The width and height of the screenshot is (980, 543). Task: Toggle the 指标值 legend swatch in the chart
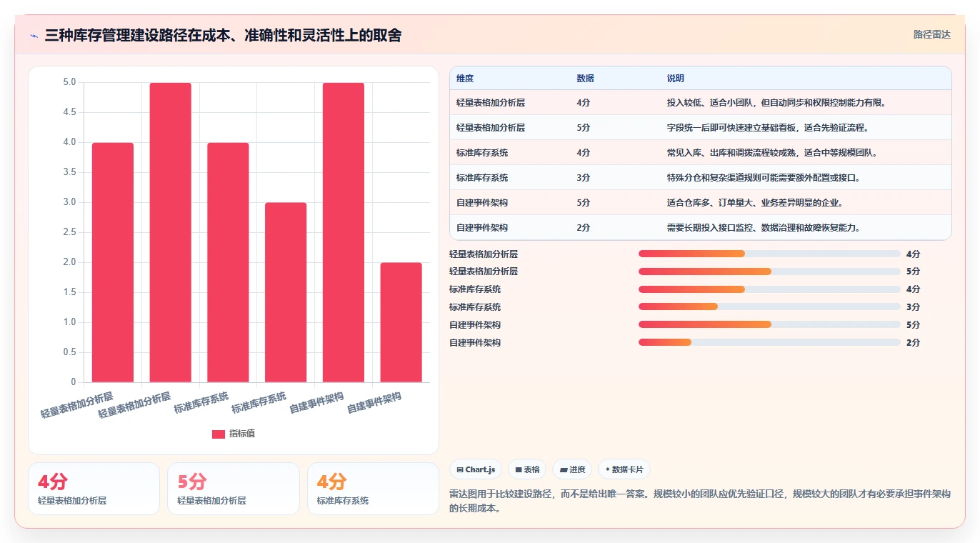click(x=219, y=434)
